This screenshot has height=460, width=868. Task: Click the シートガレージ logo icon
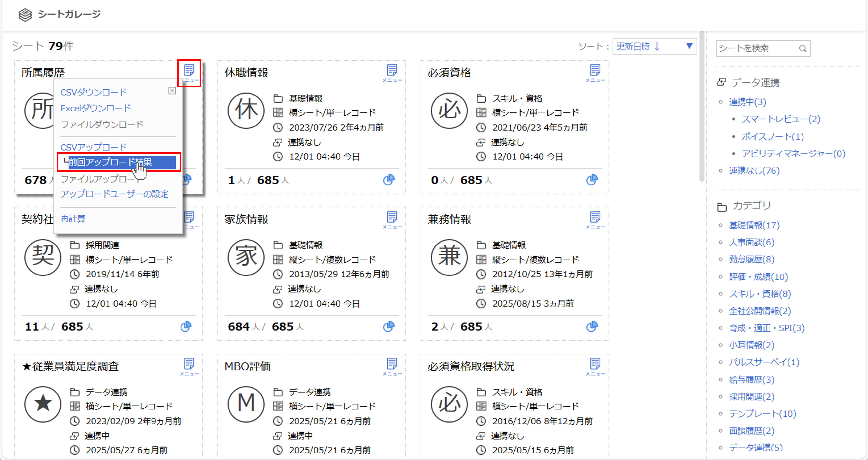point(25,14)
